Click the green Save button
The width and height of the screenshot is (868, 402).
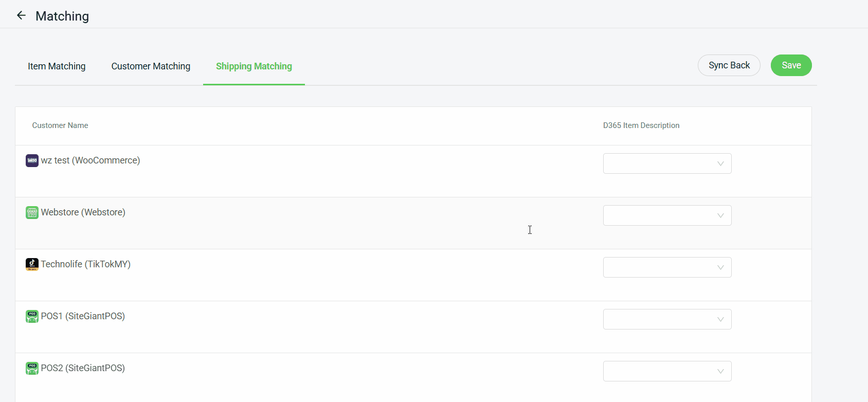[791, 65]
